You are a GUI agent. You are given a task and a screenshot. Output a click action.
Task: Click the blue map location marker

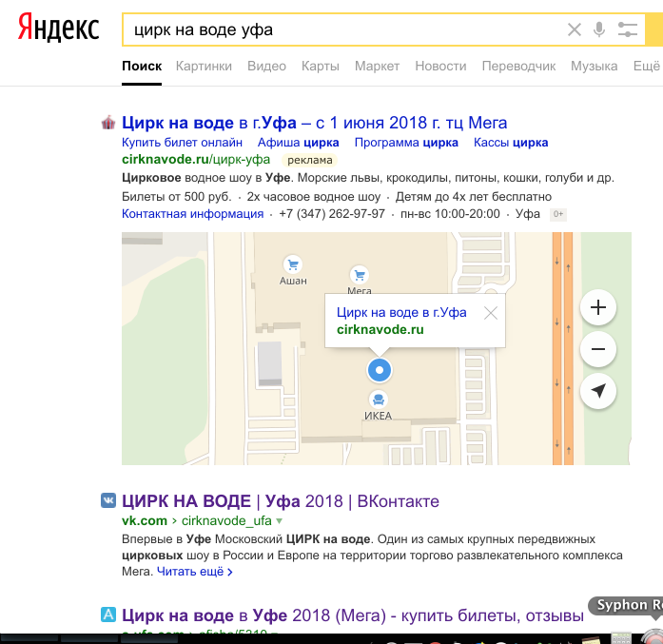pos(380,369)
